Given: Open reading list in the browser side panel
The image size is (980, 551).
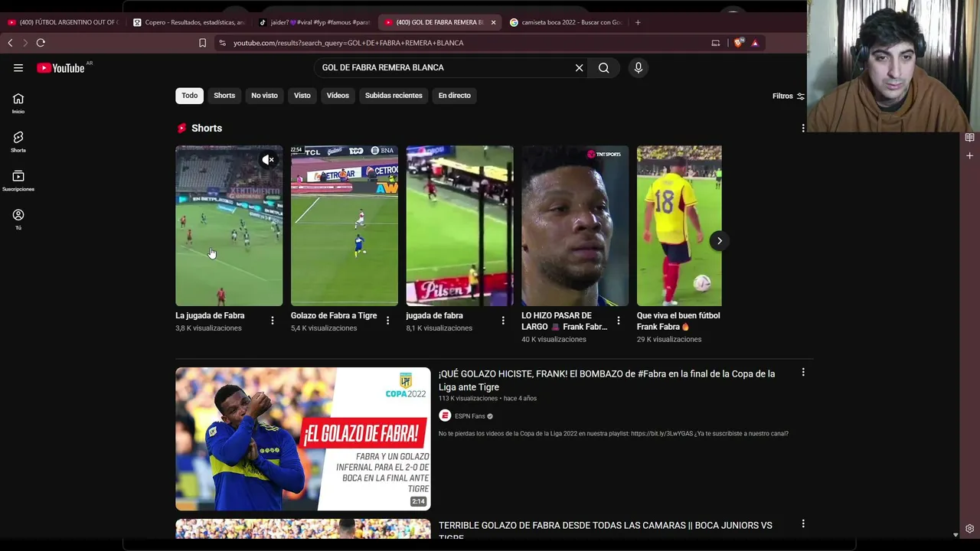Looking at the screenshot, I should 970,138.
